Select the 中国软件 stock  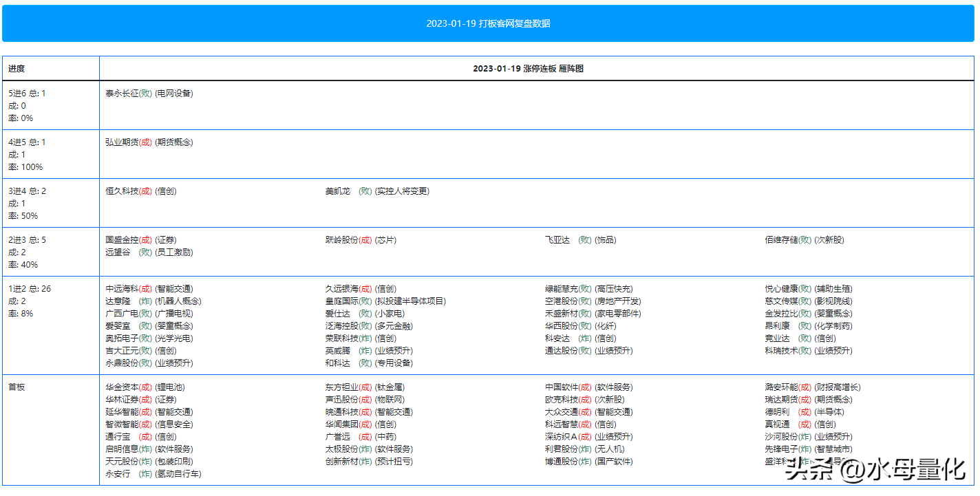click(562, 387)
